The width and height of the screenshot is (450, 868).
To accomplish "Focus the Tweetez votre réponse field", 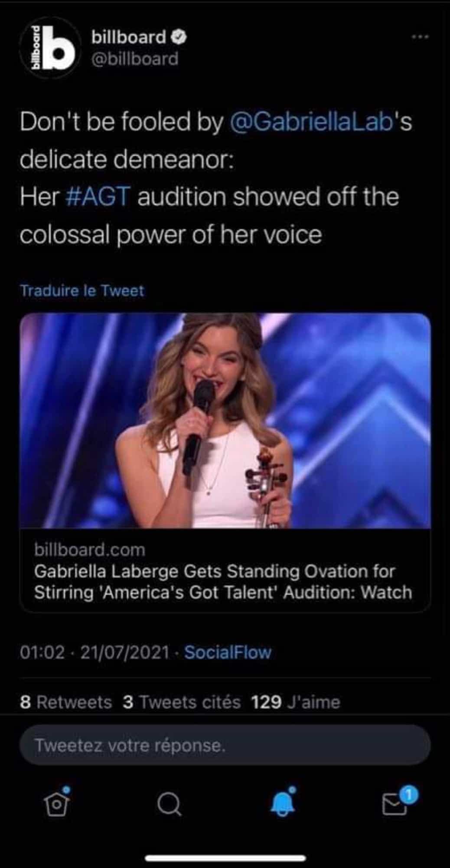I will point(225,745).
